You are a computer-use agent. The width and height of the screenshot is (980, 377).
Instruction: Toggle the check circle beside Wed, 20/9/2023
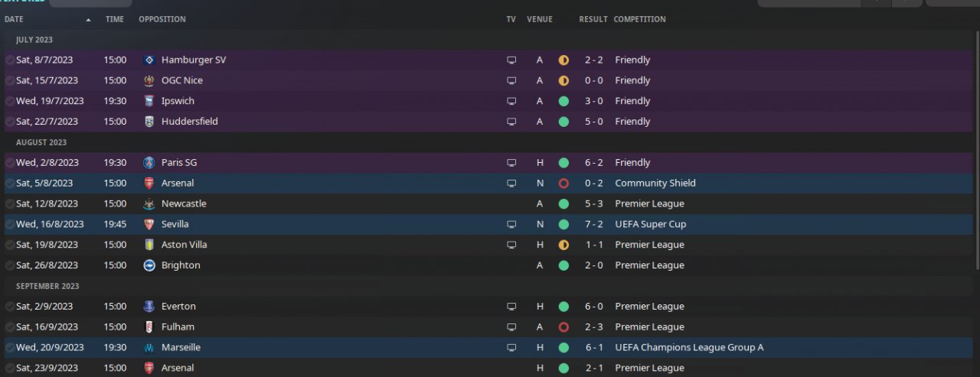(x=10, y=348)
